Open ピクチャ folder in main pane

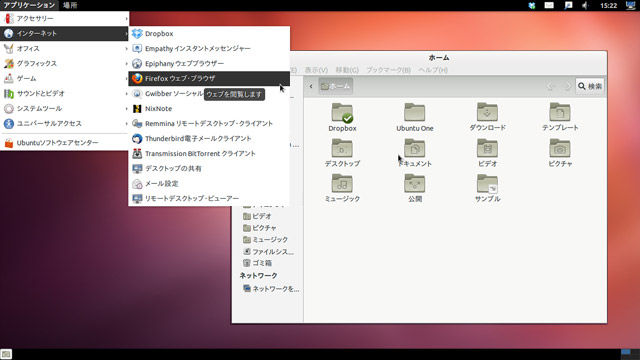[560, 153]
